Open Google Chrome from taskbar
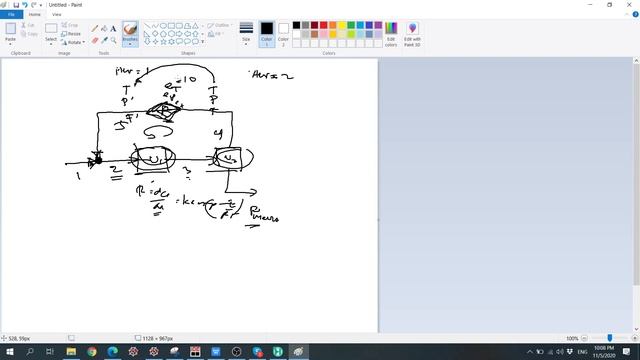 point(92,351)
